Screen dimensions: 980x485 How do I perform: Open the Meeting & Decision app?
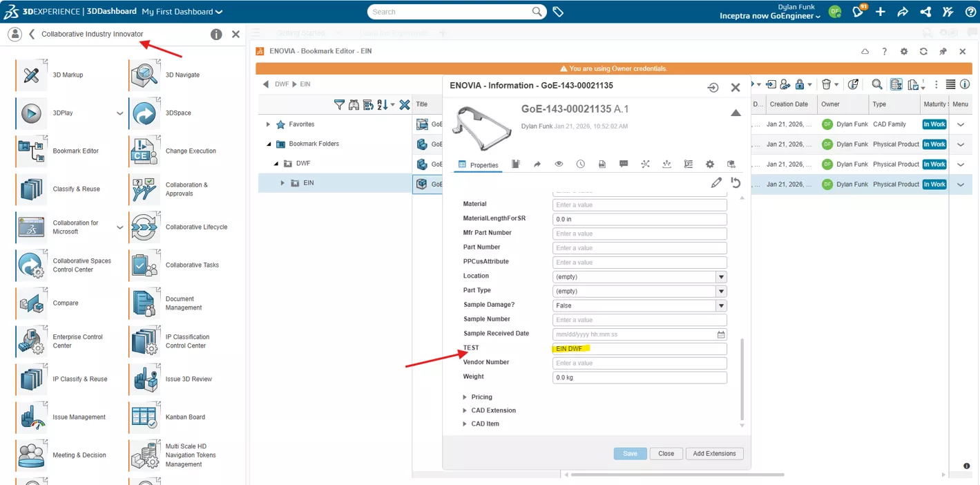pos(31,455)
